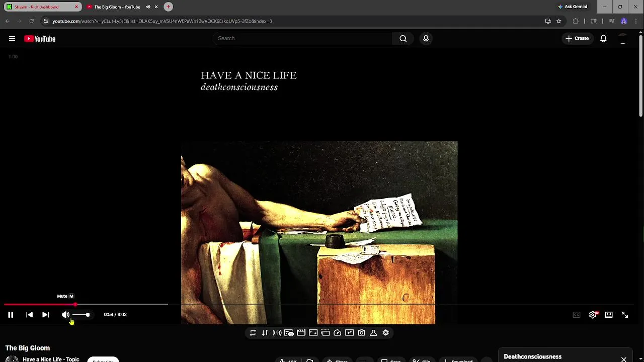The width and height of the screenshot is (644, 362).
Task: Open a new browser tab
Action: (x=169, y=7)
